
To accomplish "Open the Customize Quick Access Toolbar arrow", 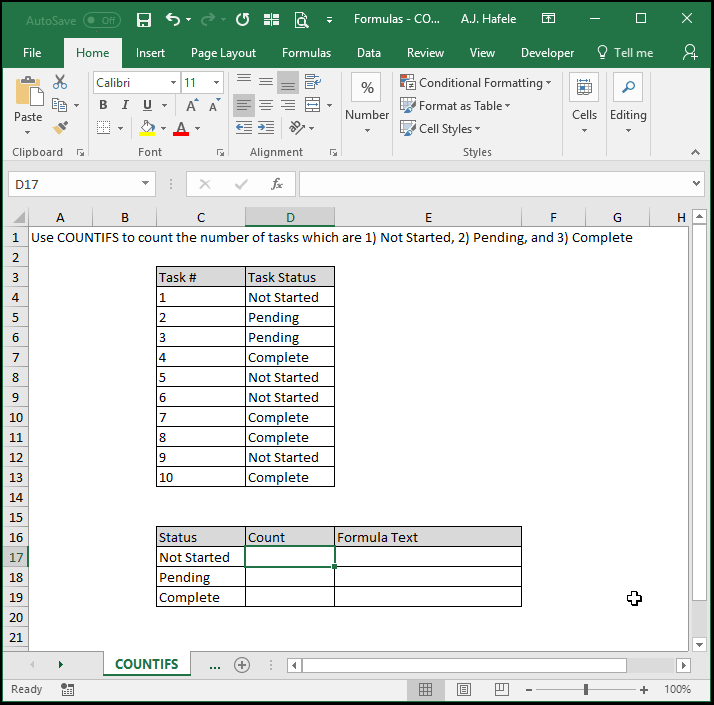I will (329, 20).
